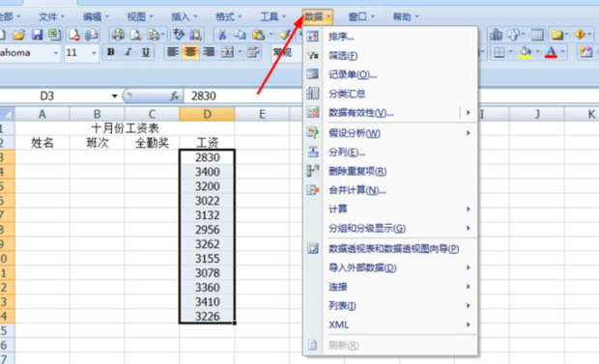Toggle left text alignment
Screen dimensions: 599x364
173,52
